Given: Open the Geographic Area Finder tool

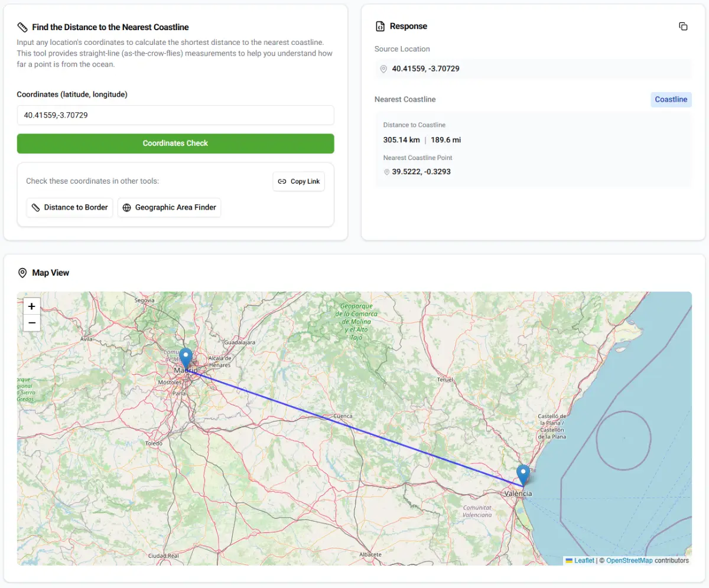Looking at the screenshot, I should coord(169,208).
